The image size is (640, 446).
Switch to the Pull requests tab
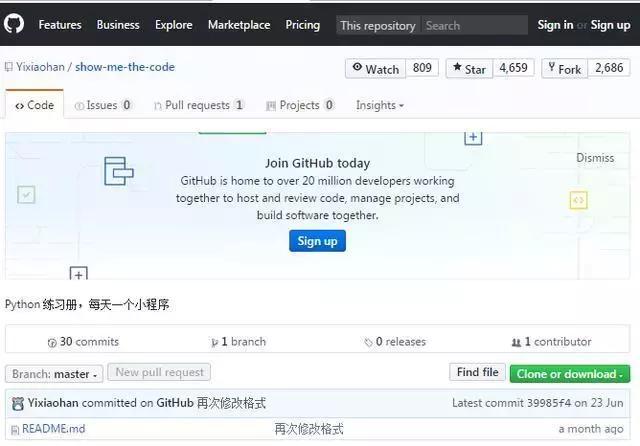click(x=199, y=105)
